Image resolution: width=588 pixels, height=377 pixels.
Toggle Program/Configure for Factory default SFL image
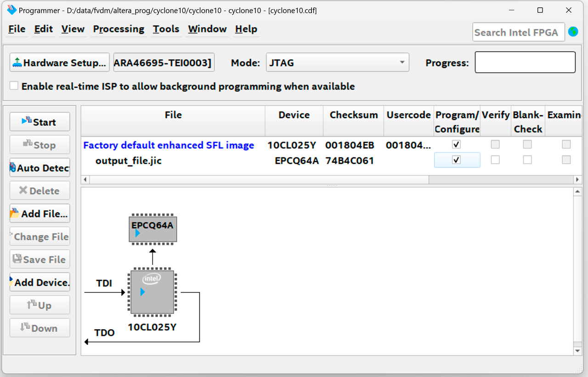point(456,145)
